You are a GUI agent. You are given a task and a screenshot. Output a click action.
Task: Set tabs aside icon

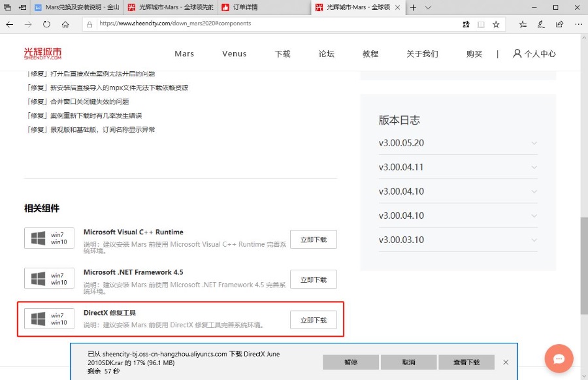point(23,7)
